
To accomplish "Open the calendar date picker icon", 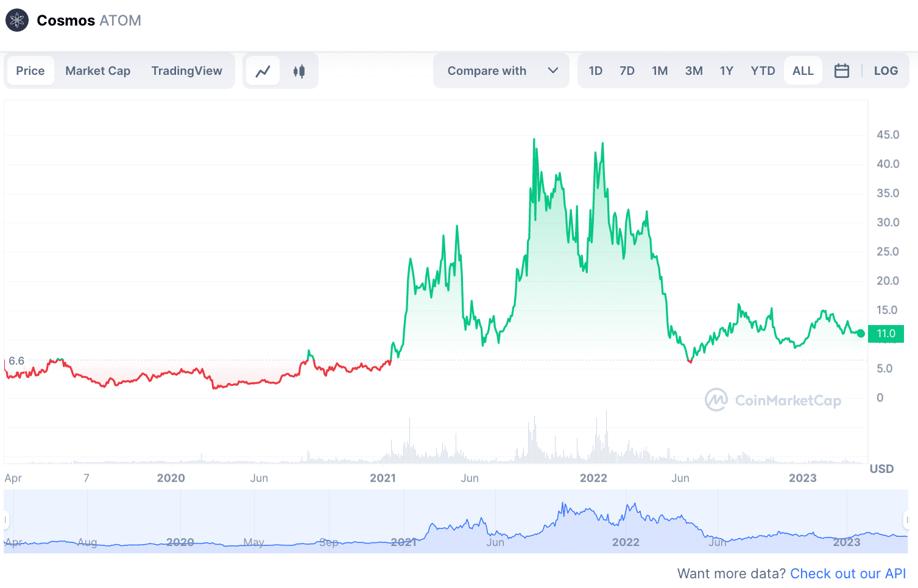I will point(842,71).
